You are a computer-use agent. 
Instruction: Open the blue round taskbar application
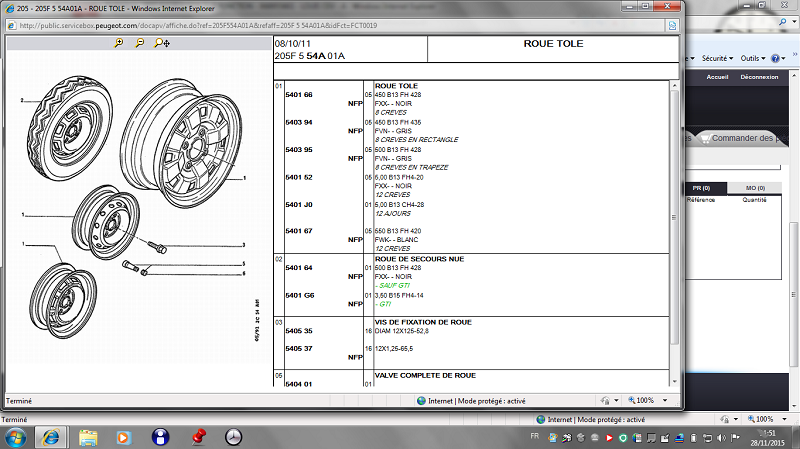(160, 437)
